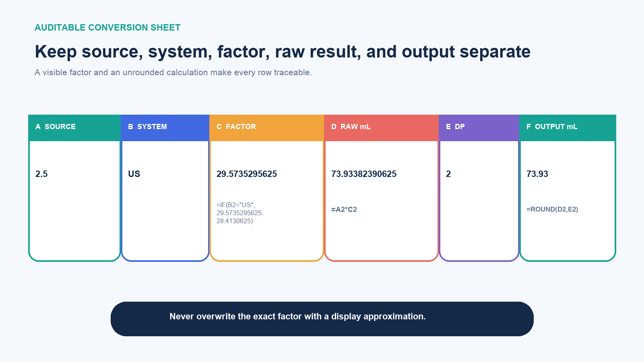Click the A SOURCE column header
The width and height of the screenshot is (644, 362).
[74, 128]
